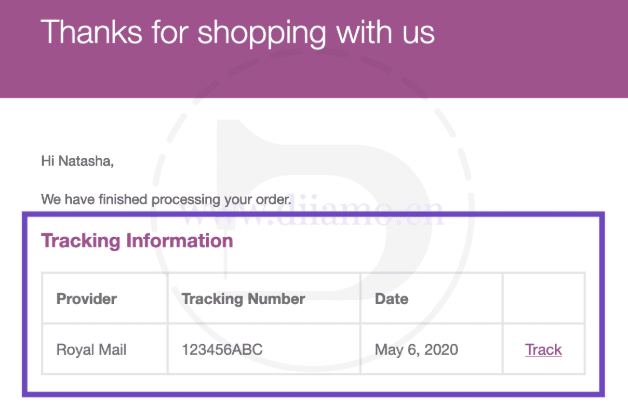This screenshot has height=420, width=628.
Task: Click the word "Information" in the section heading
Action: click(182, 241)
